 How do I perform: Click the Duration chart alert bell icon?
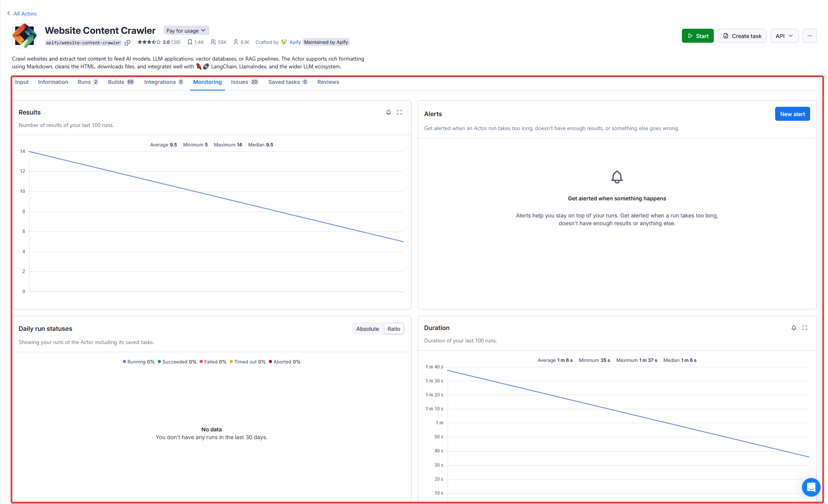tap(793, 328)
